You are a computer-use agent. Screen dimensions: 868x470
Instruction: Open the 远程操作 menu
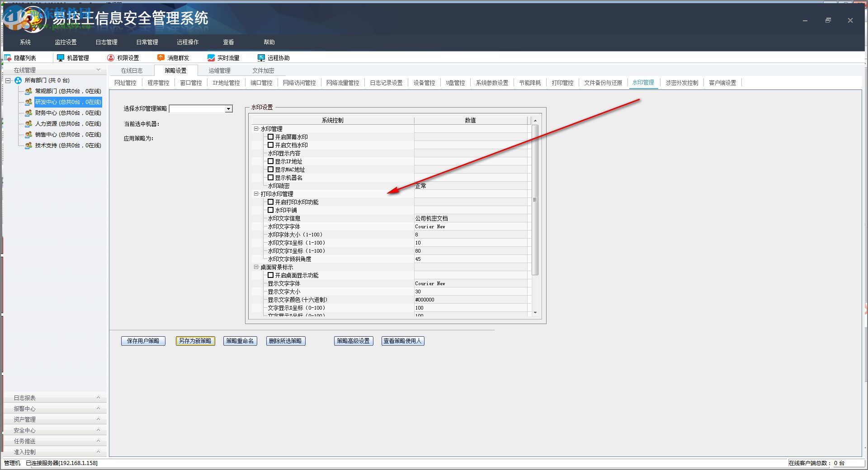click(x=188, y=42)
